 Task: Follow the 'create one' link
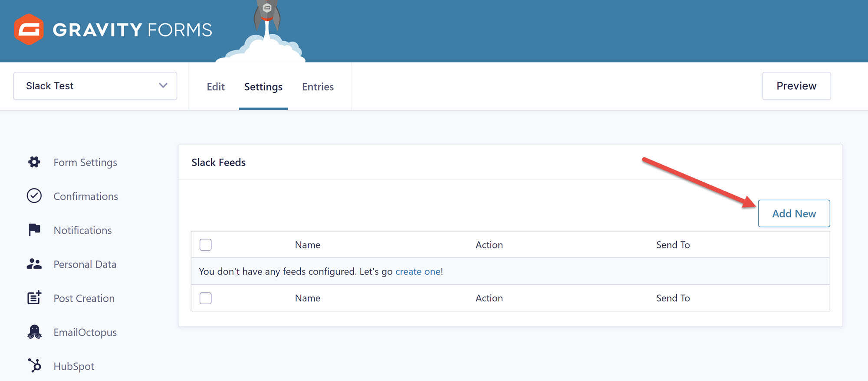pyautogui.click(x=418, y=271)
